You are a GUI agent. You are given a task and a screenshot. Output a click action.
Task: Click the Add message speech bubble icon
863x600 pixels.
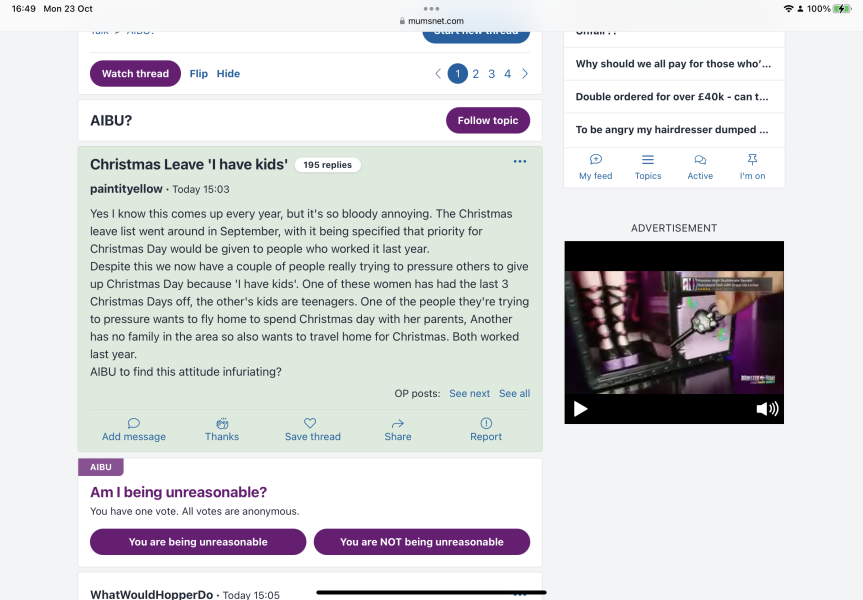(x=134, y=423)
